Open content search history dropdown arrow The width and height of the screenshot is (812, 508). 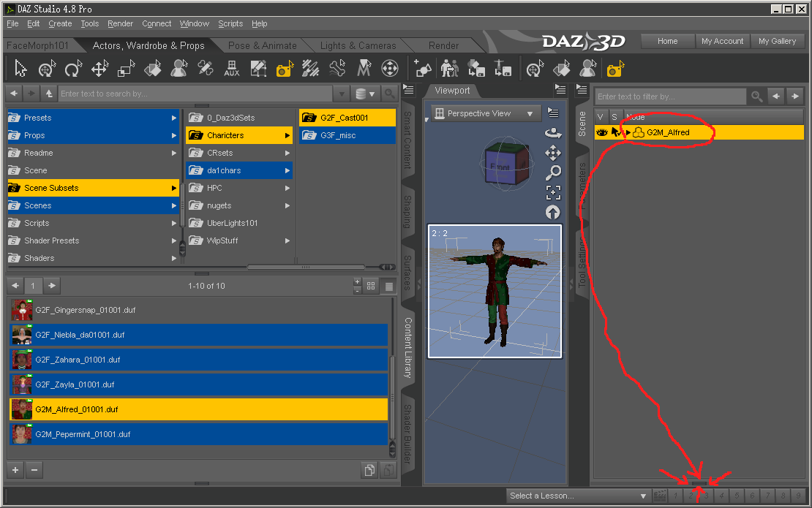coord(342,94)
